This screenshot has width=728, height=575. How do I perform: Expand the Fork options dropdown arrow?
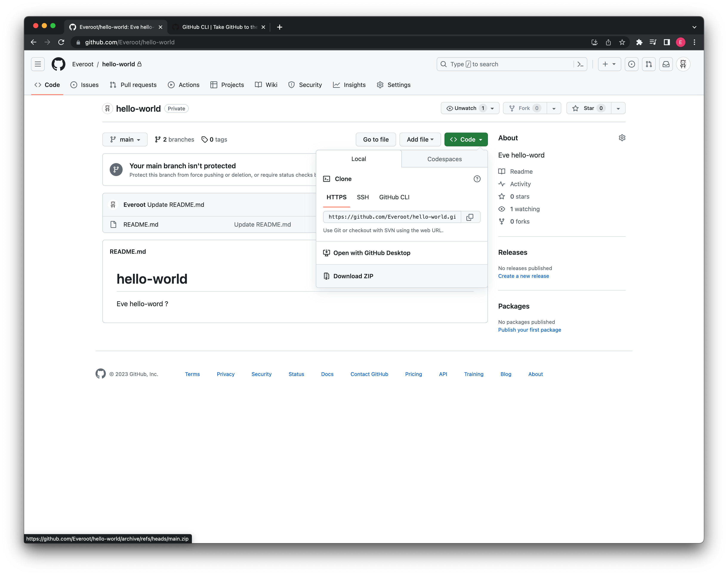554,108
